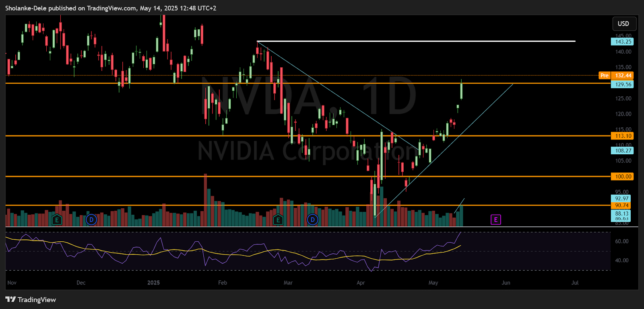
Task: Click the 108.27 price label
Action: tap(622, 151)
